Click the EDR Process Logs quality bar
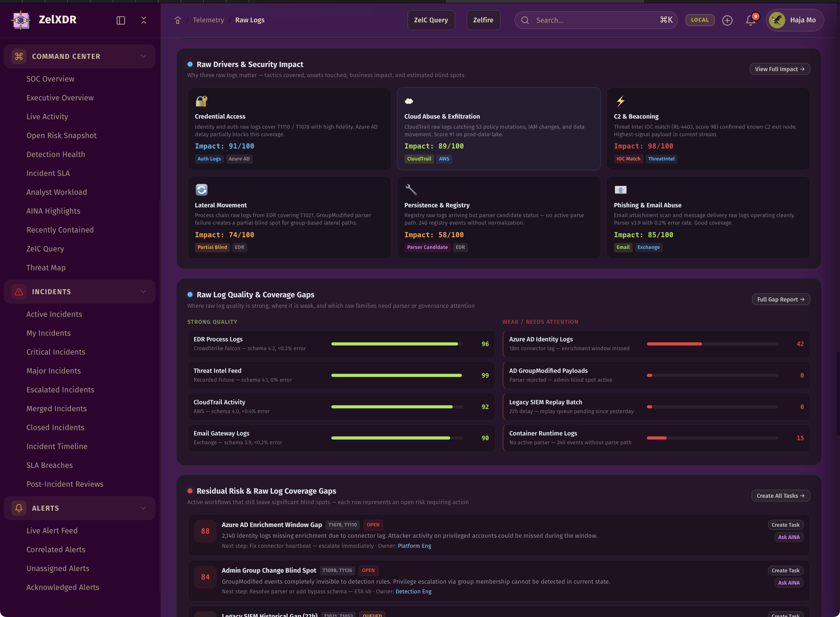 397,344
